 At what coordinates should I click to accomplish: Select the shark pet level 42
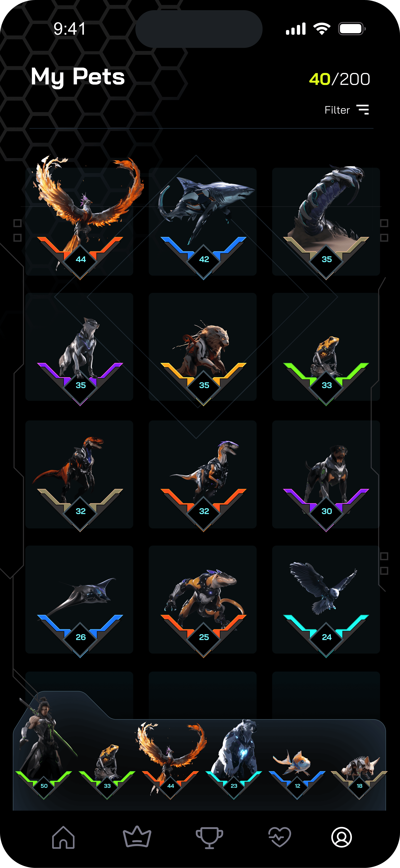coord(203,221)
